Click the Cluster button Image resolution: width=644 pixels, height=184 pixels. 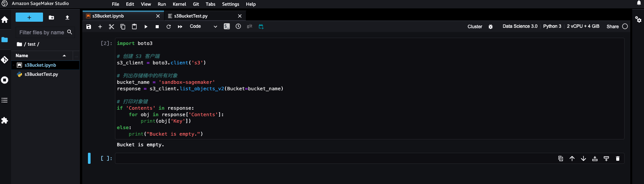pos(475,27)
